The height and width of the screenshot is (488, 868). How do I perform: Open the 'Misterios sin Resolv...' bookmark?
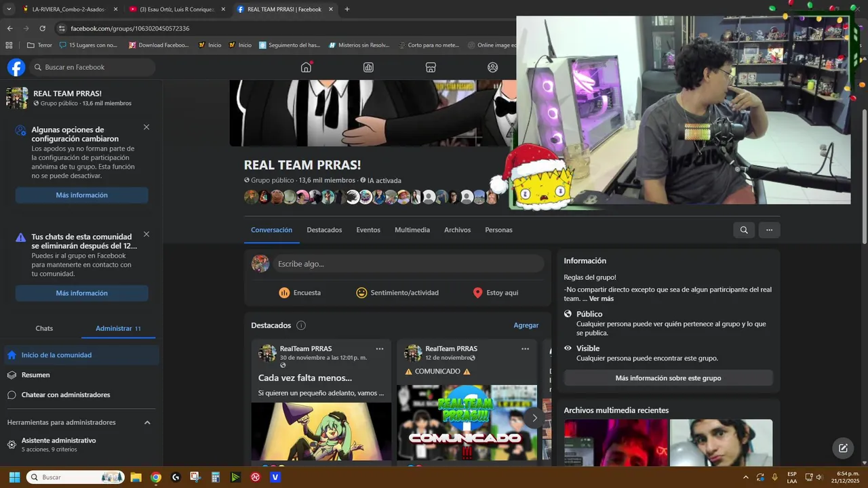pos(359,45)
